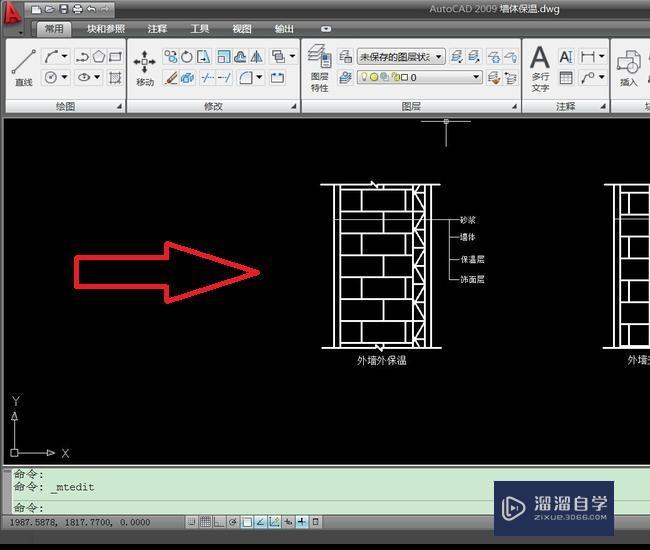Expand the 修改 panel
Image resolution: width=650 pixels, height=550 pixels.
[x=293, y=107]
